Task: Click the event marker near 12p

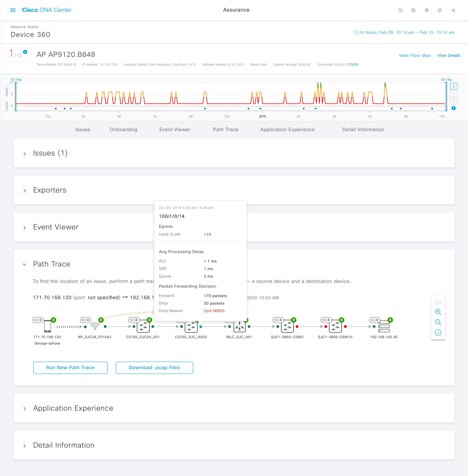Action: [x=56, y=108]
